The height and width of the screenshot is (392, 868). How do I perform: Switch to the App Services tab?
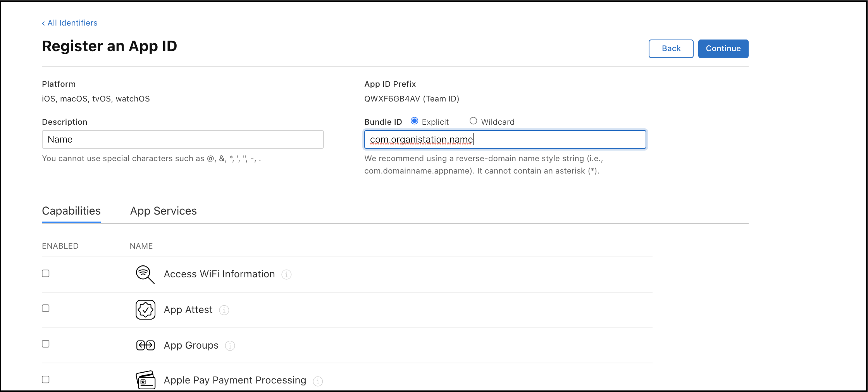[x=163, y=211]
